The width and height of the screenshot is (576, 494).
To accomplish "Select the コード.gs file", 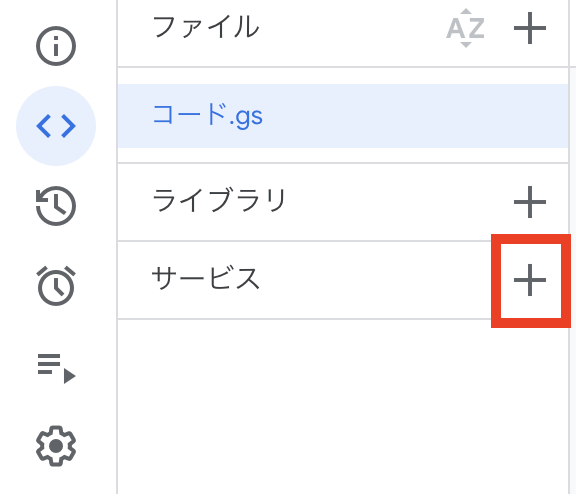I will pos(343,116).
